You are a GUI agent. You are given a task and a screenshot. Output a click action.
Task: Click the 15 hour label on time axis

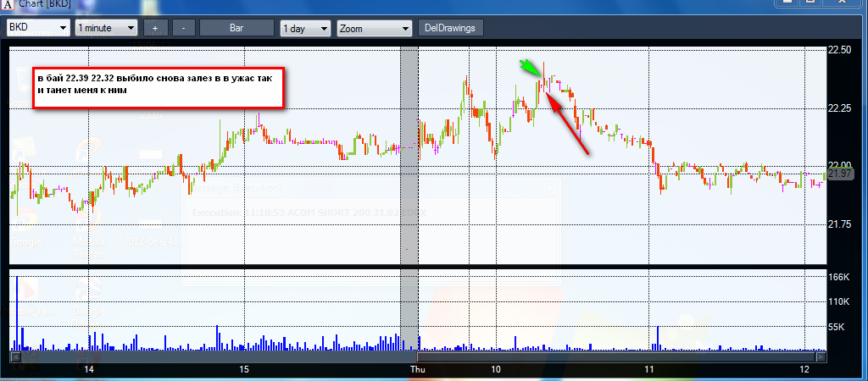245,369
